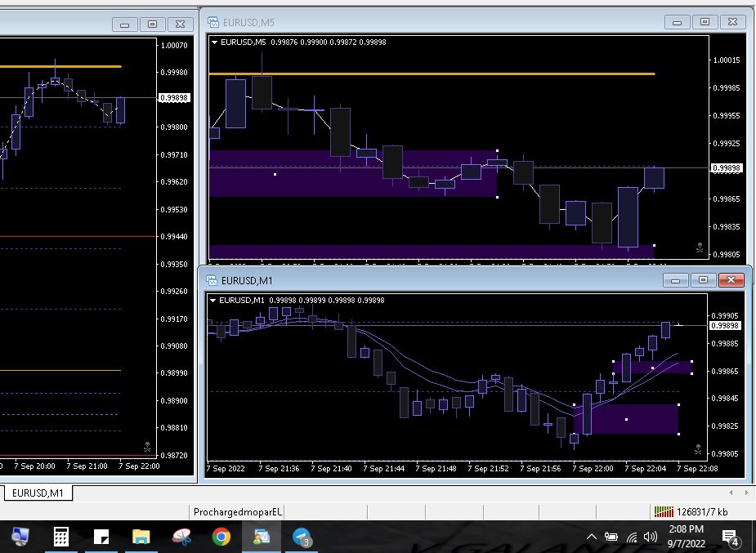The height and width of the screenshot is (553, 756).
Task: Click the ProchargedmoparEL profile in the status bar
Action: coord(237,512)
